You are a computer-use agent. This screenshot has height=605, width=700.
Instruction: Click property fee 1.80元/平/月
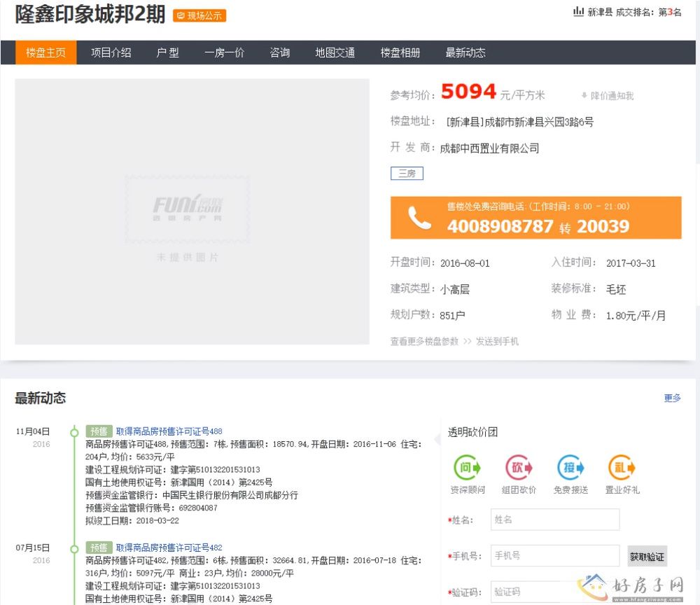(636, 316)
